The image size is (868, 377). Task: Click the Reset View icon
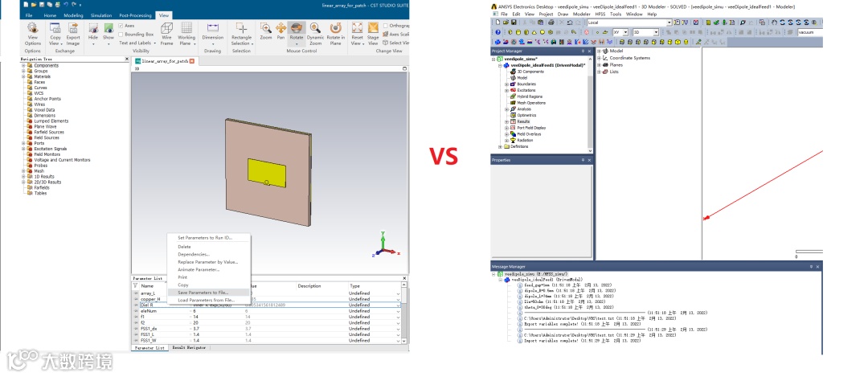[x=357, y=27]
